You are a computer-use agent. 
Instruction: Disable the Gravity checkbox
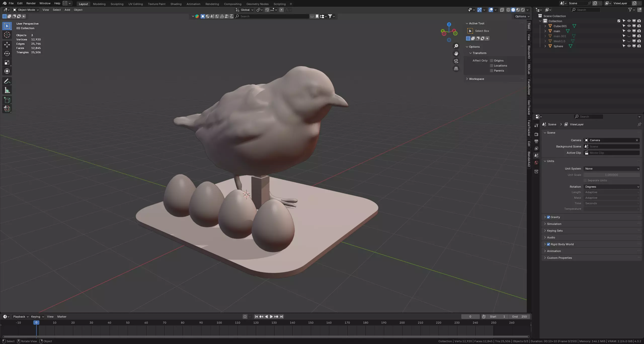(x=548, y=217)
